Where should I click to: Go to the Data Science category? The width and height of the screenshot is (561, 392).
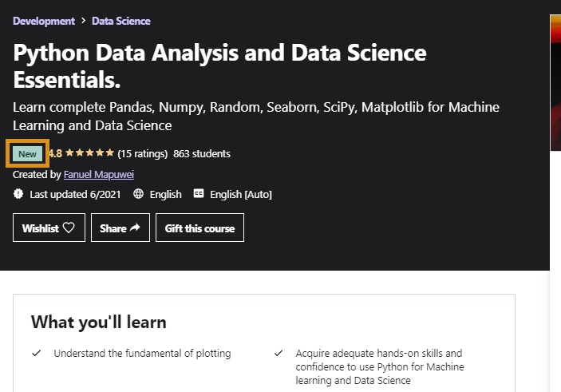(121, 21)
